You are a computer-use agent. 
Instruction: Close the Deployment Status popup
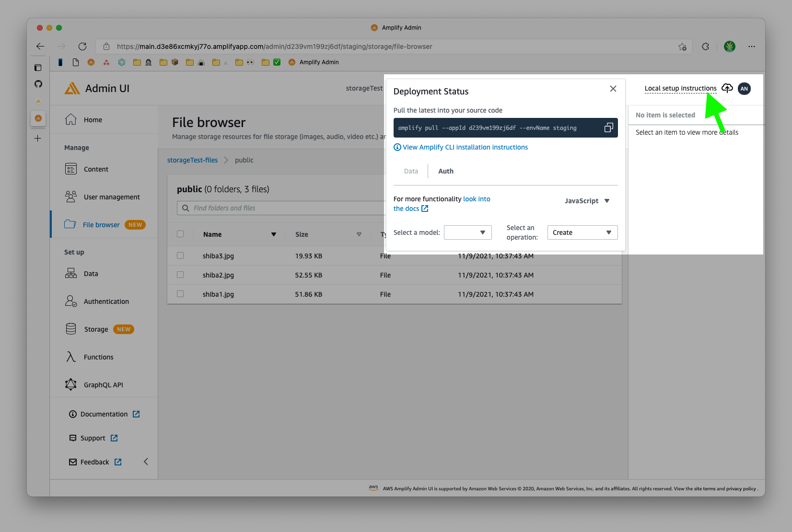pos(613,89)
